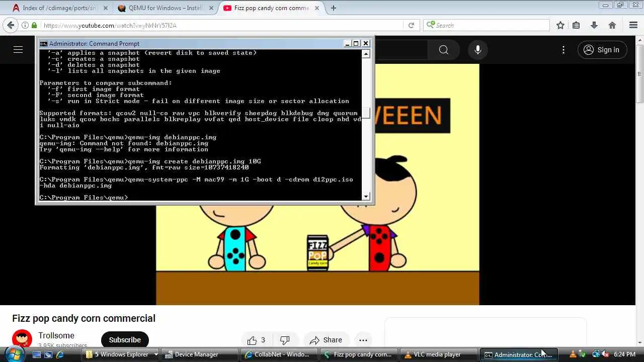
Task: Share the Fizz pop candy corn video
Action: tap(326, 340)
